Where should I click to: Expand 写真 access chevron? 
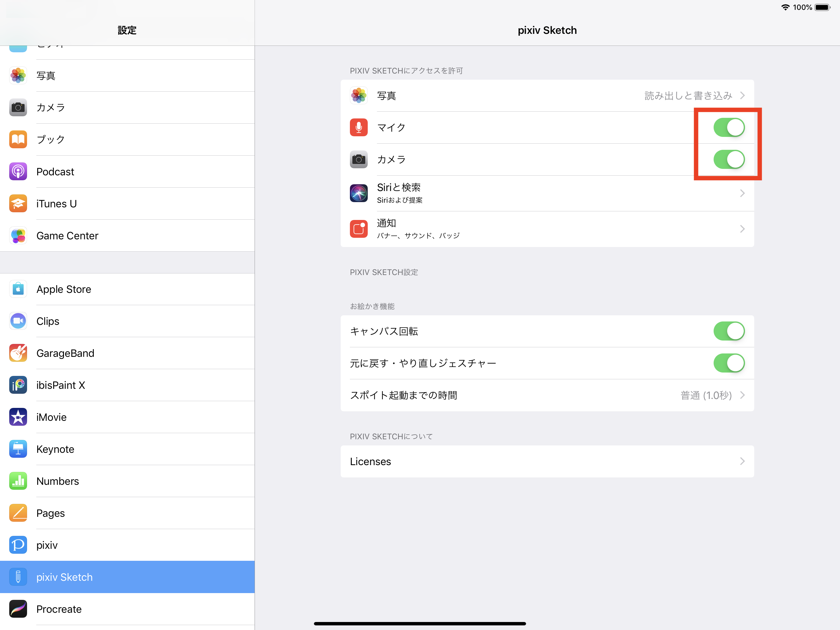click(x=743, y=95)
